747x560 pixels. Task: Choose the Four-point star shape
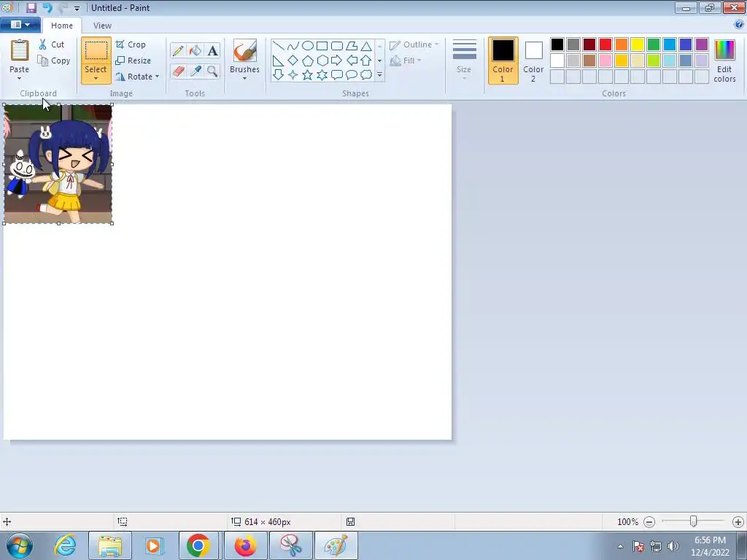coord(293,75)
